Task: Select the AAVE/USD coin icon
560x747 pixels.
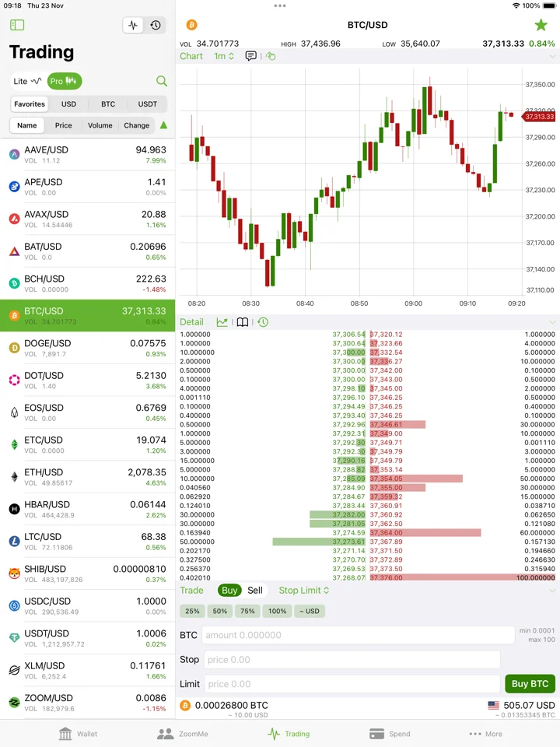Action: 14,154
